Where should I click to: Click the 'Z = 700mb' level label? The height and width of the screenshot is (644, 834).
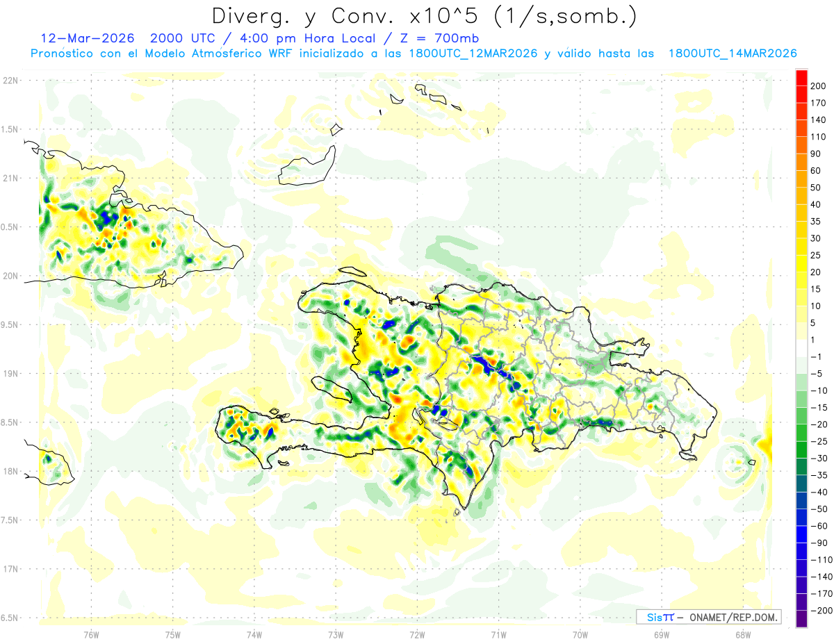[x=439, y=38]
